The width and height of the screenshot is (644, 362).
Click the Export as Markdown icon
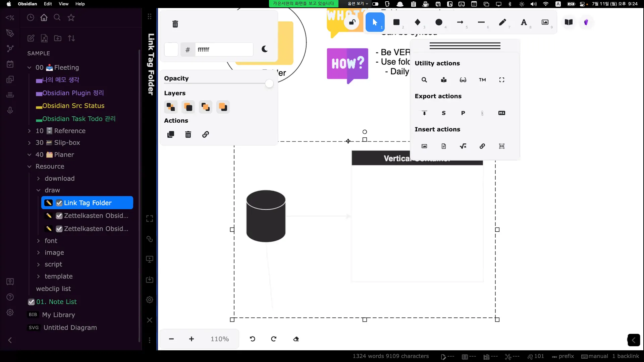(x=502, y=113)
